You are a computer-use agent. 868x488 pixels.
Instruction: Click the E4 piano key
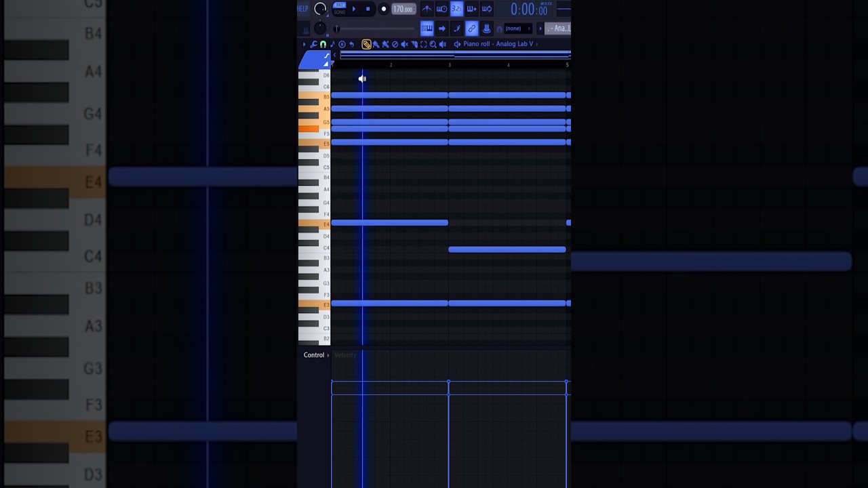click(314, 224)
